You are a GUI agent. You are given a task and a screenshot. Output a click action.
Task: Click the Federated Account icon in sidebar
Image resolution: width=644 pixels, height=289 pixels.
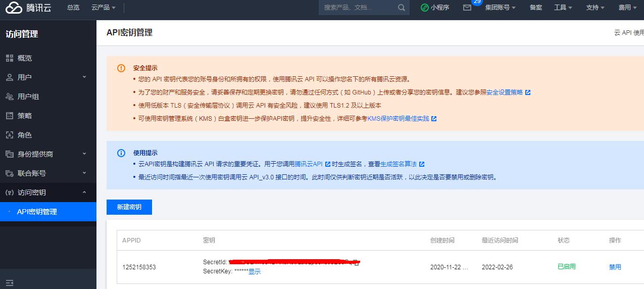coord(10,173)
